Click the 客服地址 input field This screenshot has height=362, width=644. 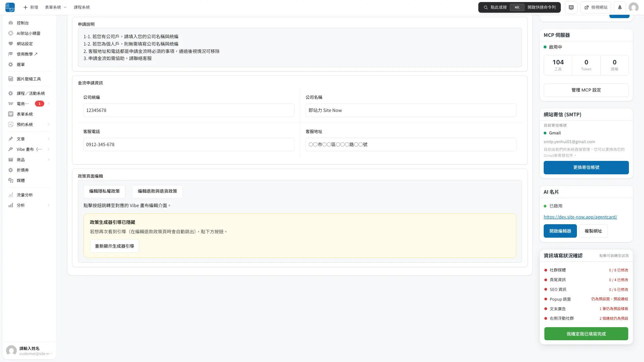[411, 145]
